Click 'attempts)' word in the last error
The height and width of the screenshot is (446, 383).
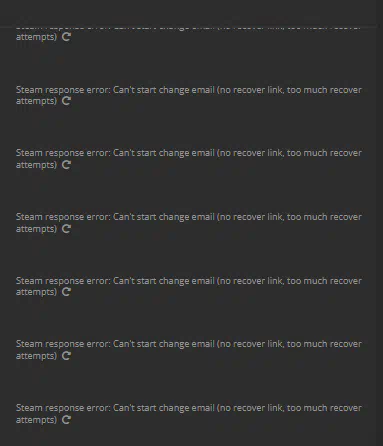click(x=36, y=420)
